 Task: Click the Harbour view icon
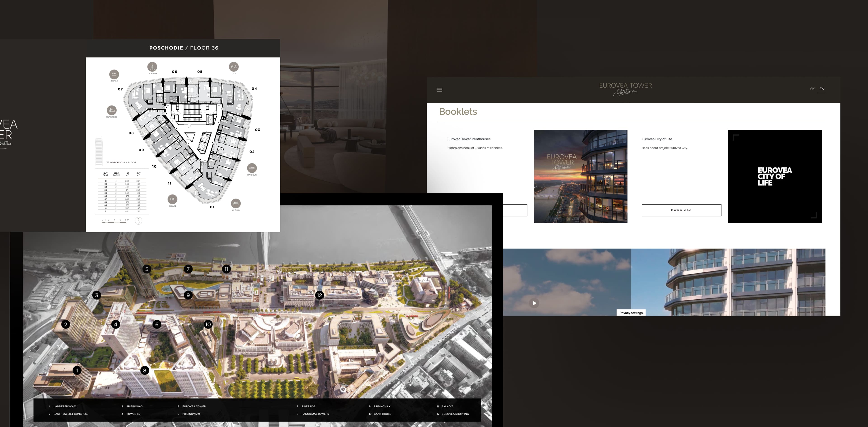point(252,168)
